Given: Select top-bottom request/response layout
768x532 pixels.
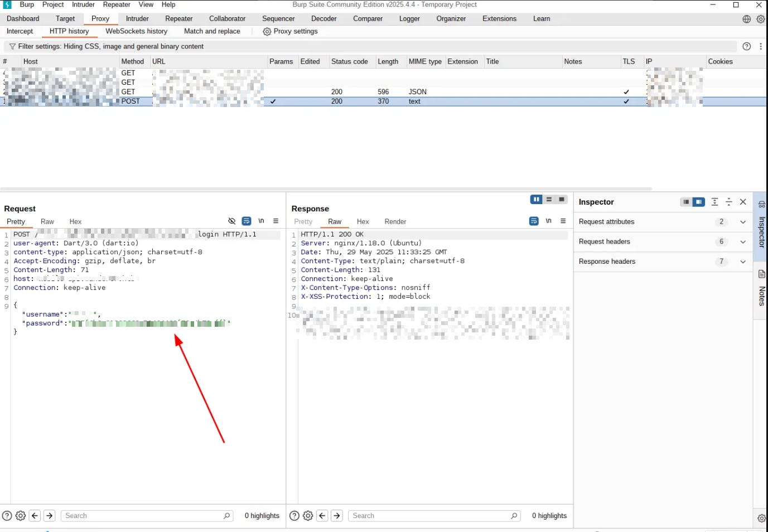Looking at the screenshot, I should [549, 200].
